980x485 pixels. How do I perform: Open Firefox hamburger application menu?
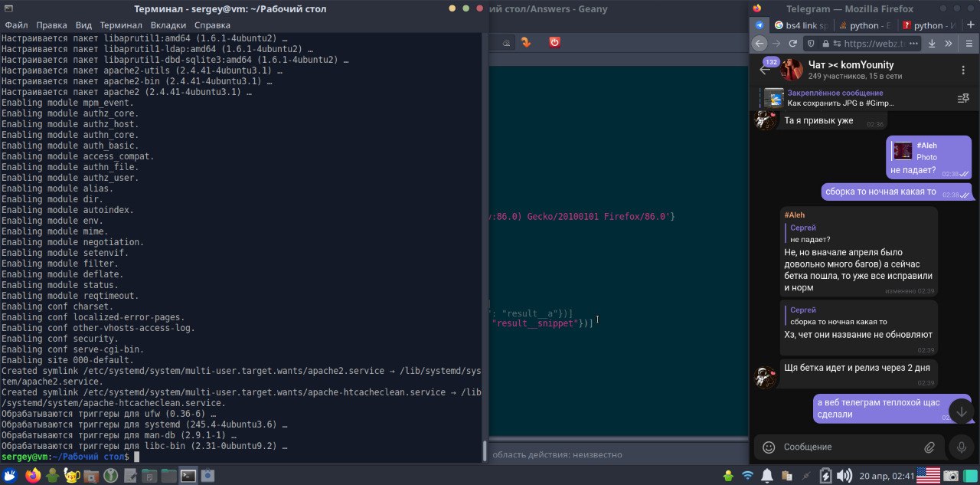969,44
